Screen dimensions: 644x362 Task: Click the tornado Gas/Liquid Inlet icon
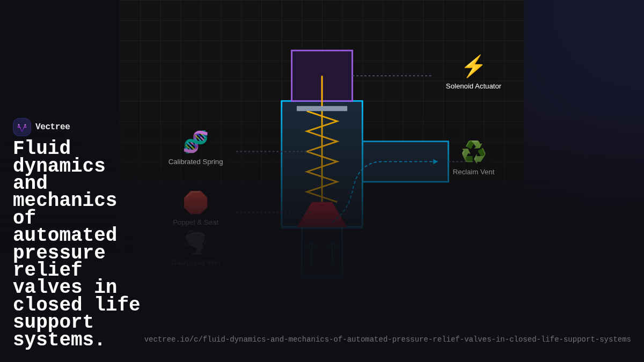(195, 243)
